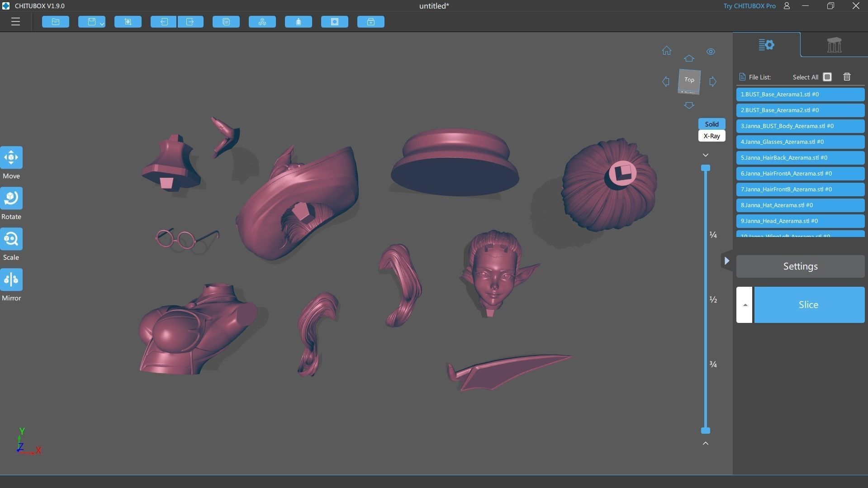Image resolution: width=868 pixels, height=488 pixels.
Task: Collapse the right panel with arrow
Action: (x=726, y=261)
